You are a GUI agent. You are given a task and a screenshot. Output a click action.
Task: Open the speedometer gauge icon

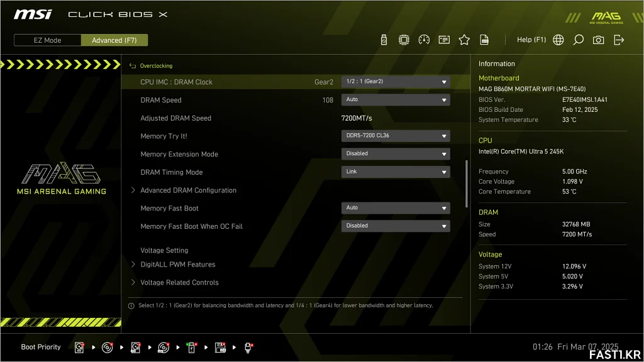pos(424,40)
